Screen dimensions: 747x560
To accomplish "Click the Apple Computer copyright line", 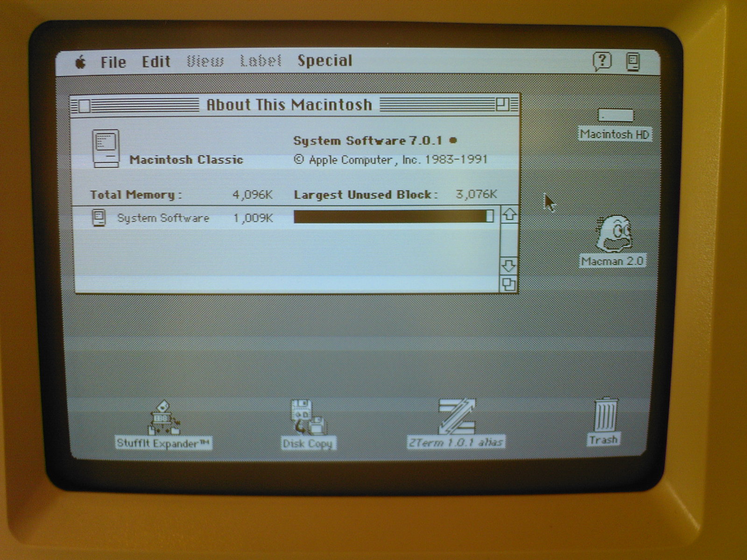I will [x=390, y=160].
